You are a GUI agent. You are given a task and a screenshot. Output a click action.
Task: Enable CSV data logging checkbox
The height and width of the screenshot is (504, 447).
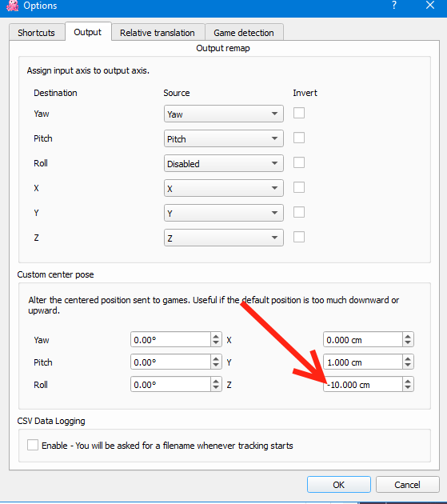coord(33,445)
